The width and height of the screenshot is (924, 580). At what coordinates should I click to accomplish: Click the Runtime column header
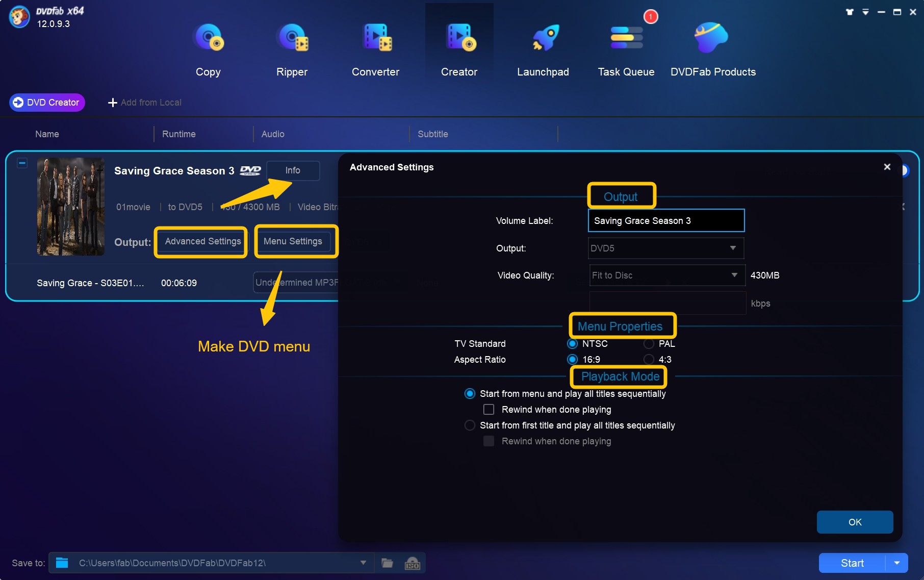(178, 134)
